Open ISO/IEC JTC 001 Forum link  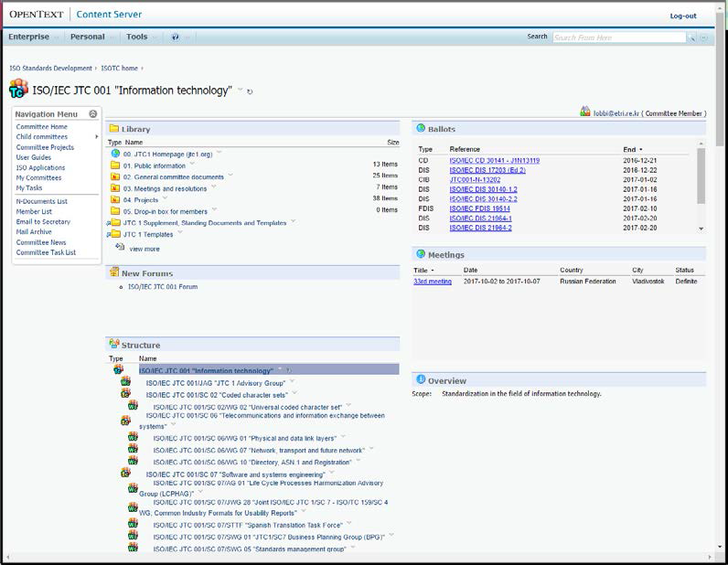tap(162, 287)
